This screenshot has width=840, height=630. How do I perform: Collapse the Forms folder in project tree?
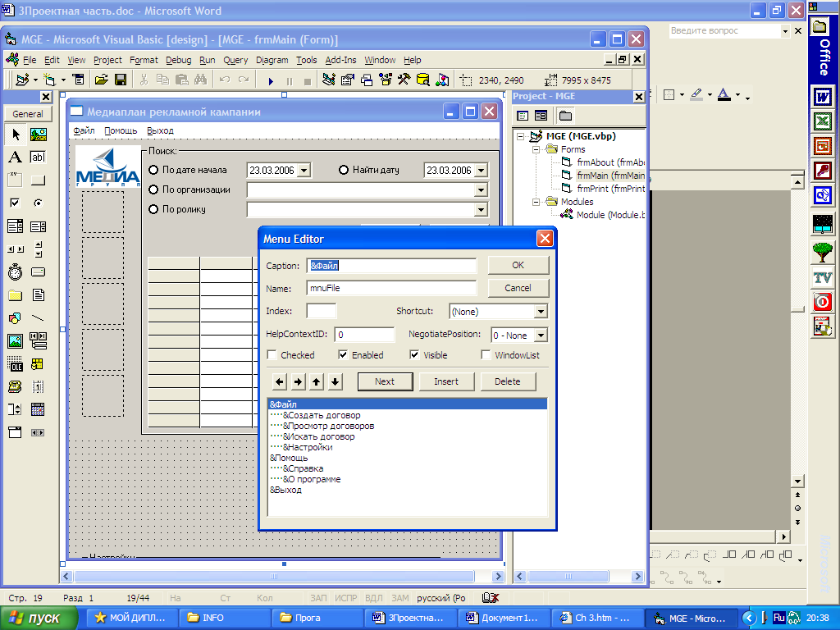pyautogui.click(x=536, y=149)
